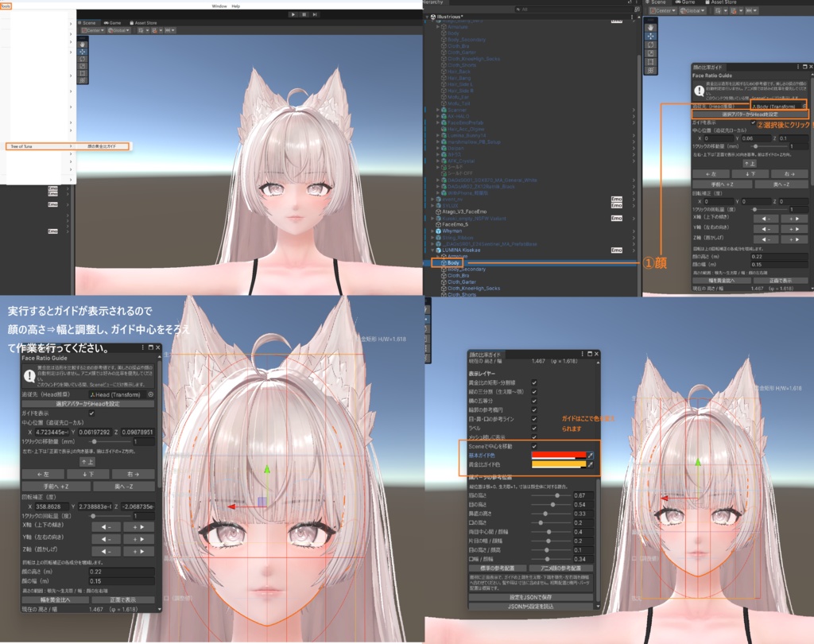Toggle the 黄金比の矩形・分割線 checkbox

[534, 382]
